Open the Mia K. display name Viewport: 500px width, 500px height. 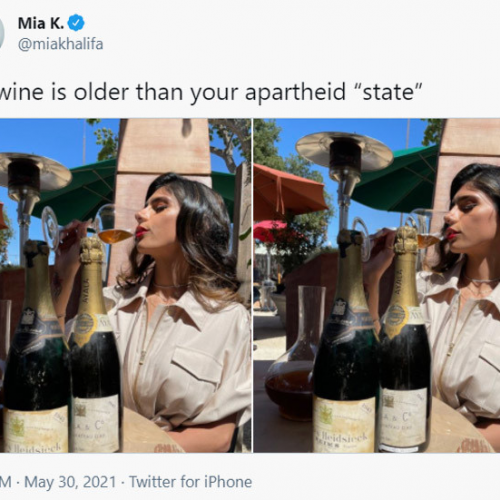(41, 23)
